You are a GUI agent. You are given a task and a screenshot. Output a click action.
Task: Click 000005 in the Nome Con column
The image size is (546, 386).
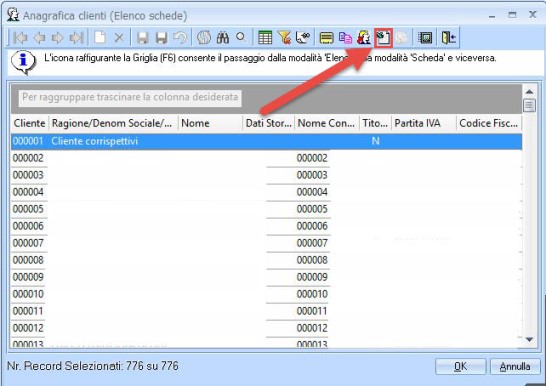(x=312, y=209)
